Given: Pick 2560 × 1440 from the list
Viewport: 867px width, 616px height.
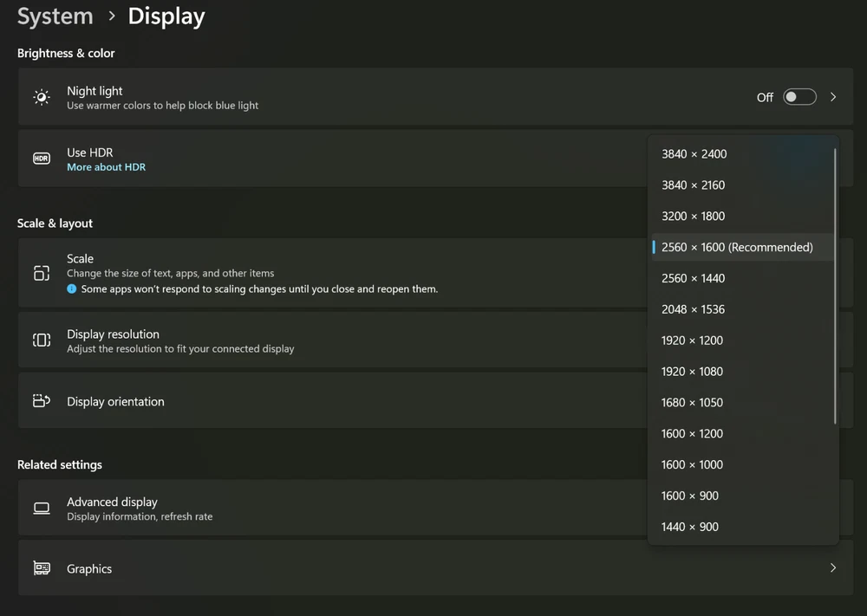Looking at the screenshot, I should [693, 278].
